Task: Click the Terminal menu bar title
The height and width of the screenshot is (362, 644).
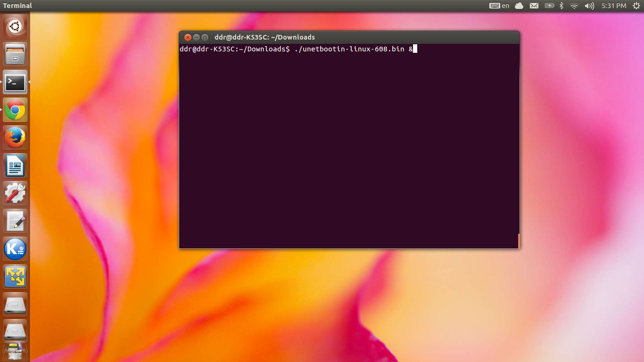Action: (x=17, y=5)
